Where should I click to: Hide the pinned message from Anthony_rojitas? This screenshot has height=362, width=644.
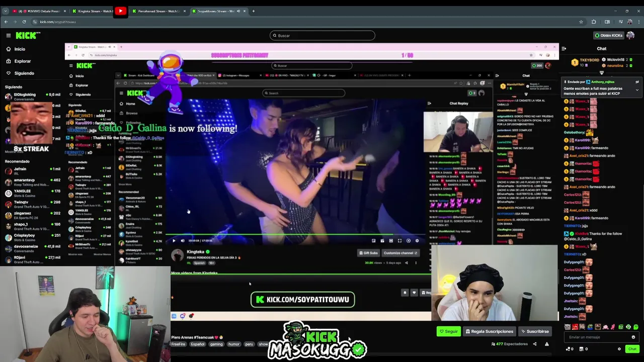coord(637,82)
